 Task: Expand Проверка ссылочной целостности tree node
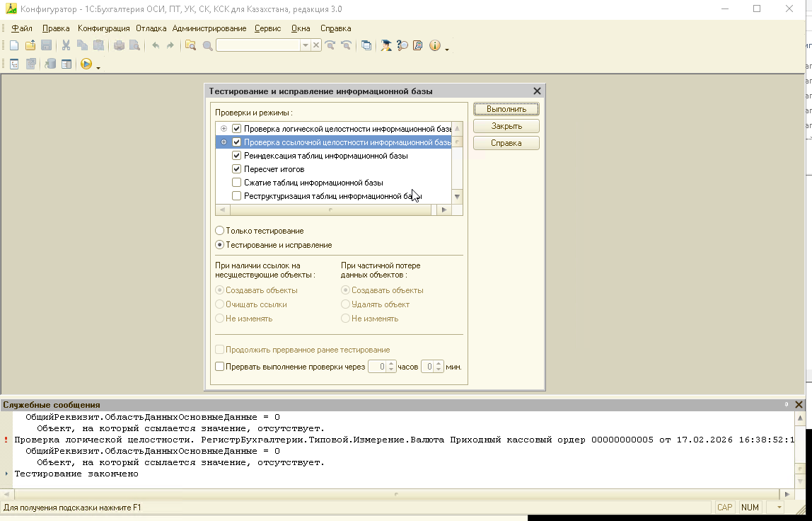[224, 142]
